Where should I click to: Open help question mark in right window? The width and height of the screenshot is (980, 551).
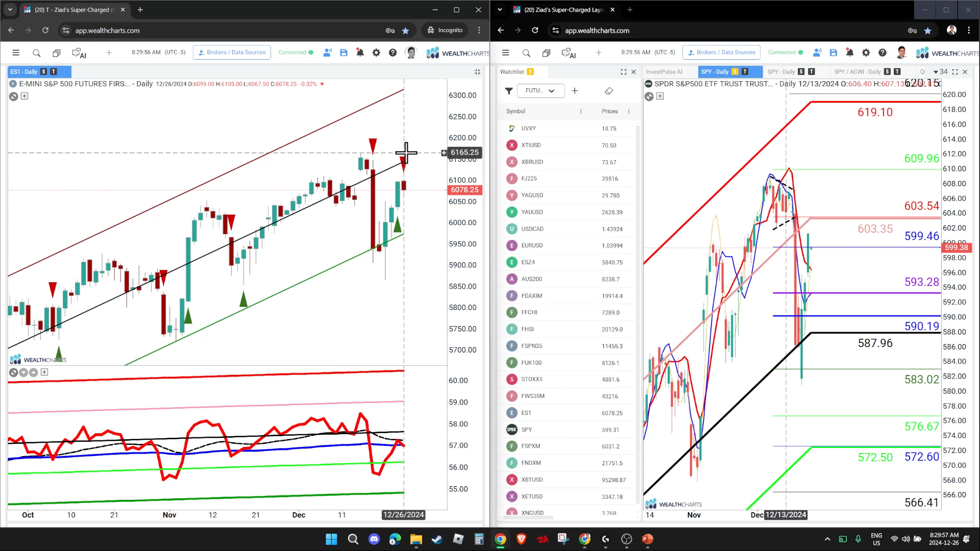(882, 53)
